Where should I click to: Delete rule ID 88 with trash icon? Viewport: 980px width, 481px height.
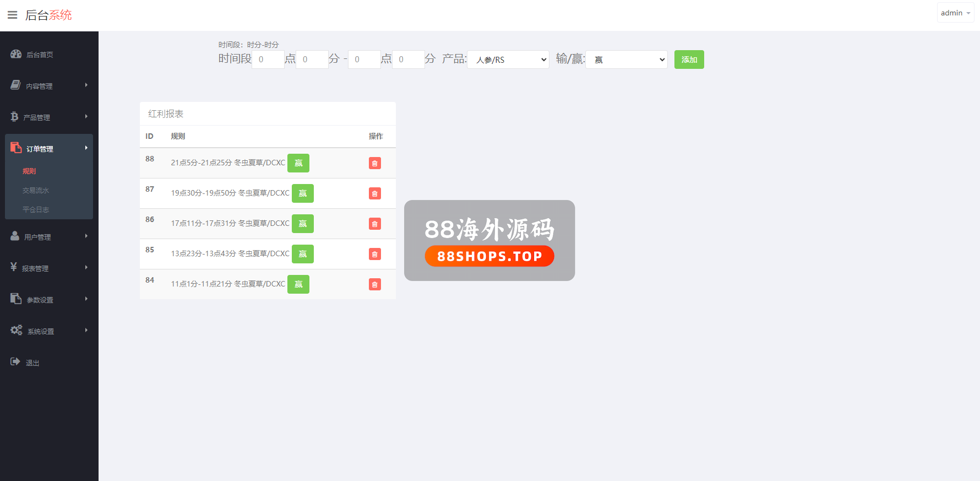374,163
